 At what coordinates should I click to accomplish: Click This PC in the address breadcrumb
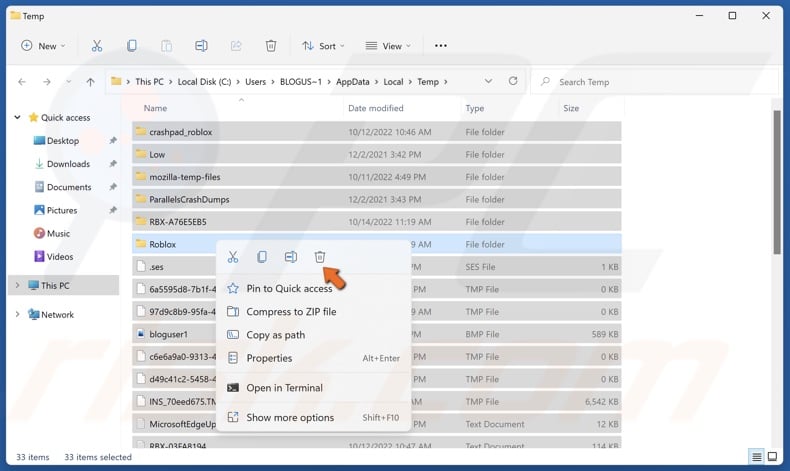point(149,82)
